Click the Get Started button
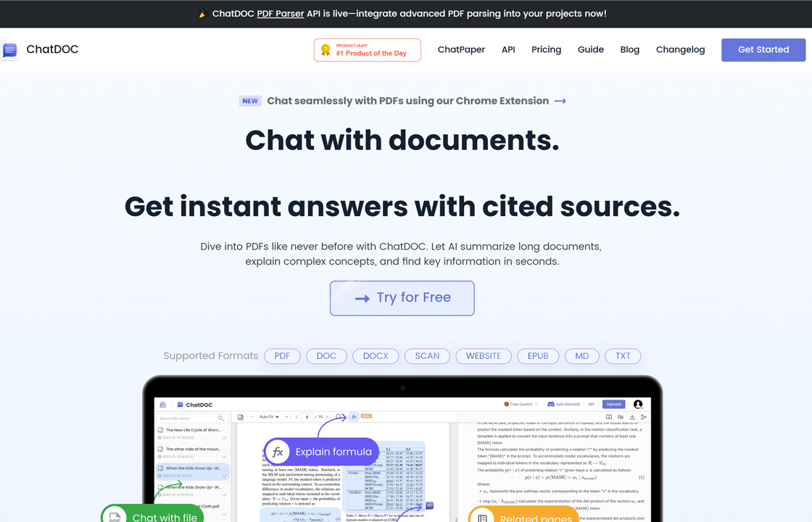Screen dimensions: 812x522 [763, 50]
